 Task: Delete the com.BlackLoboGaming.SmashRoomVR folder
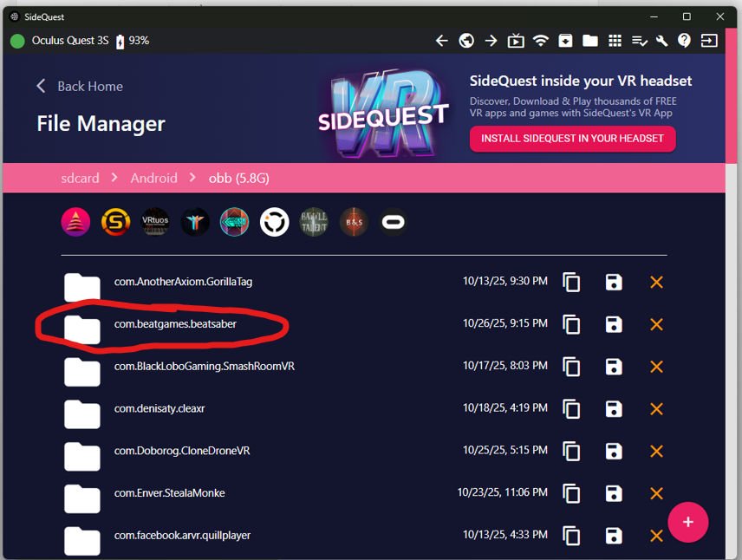point(656,367)
